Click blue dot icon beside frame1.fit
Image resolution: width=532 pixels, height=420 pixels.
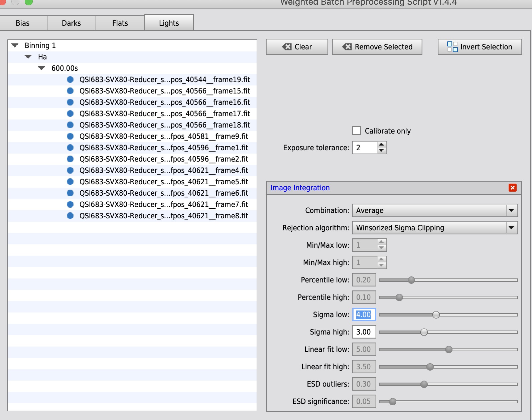point(70,148)
